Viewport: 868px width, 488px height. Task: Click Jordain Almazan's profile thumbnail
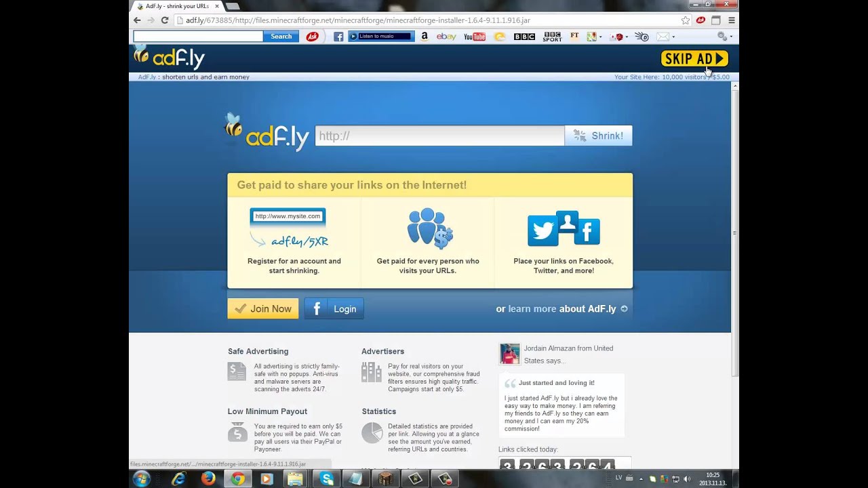510,354
